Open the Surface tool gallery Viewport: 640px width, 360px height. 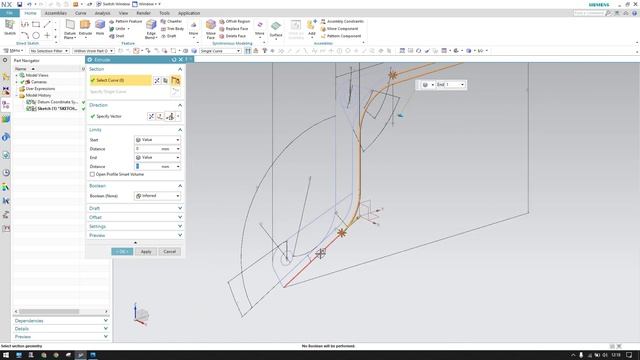[276, 29]
